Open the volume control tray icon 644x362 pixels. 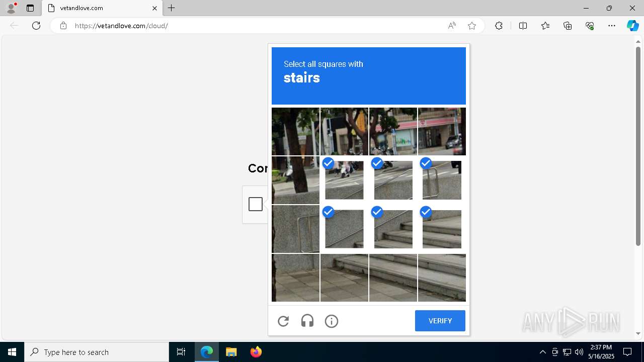tap(579, 352)
